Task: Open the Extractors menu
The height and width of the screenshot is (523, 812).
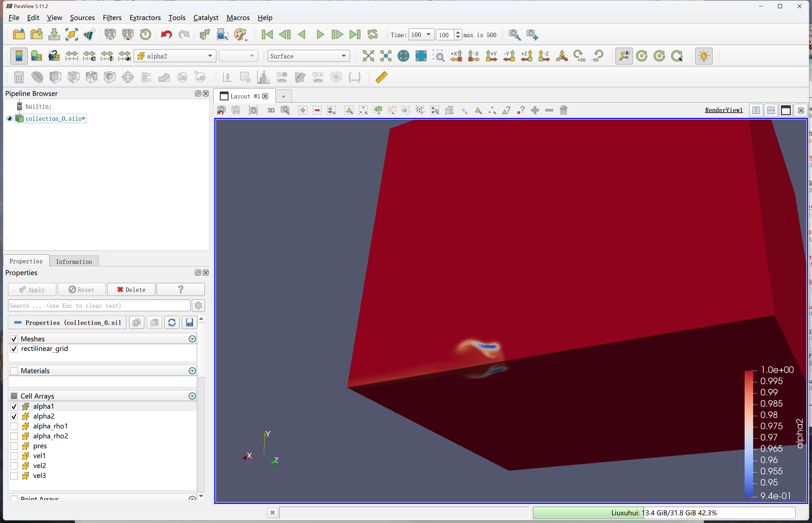Action: tap(145, 17)
